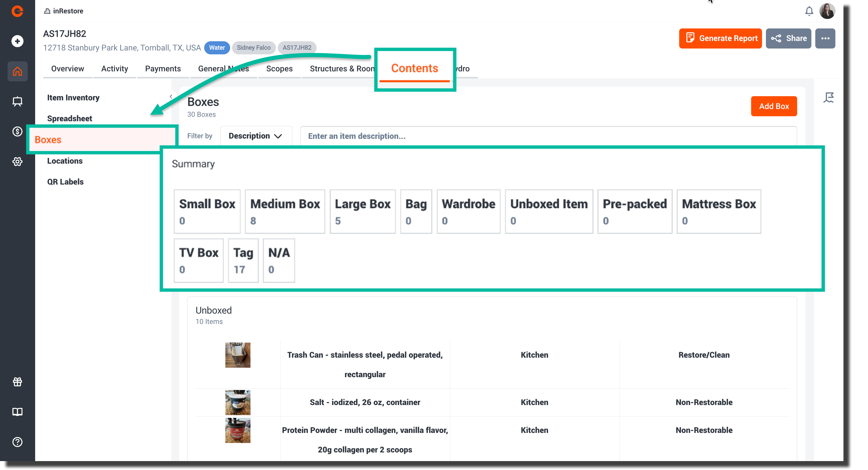Viewport: 868px width, 470px height.
Task: Click the Tag summary card showing 17
Action: (x=243, y=261)
